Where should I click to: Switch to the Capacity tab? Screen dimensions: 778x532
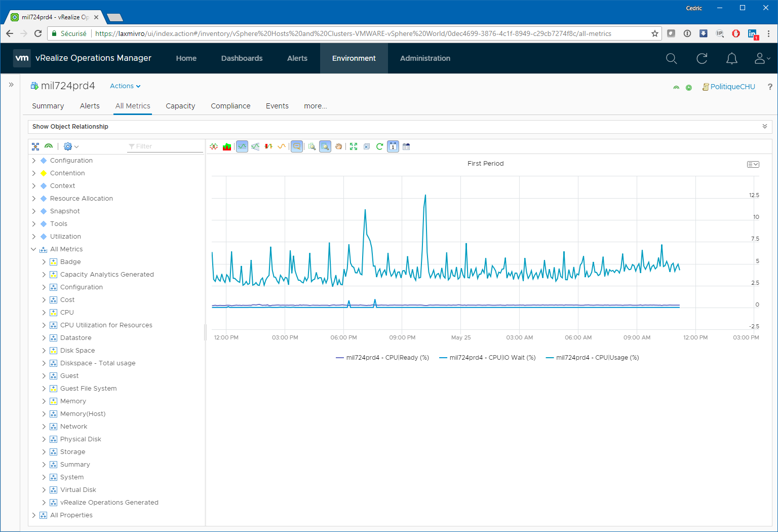pyautogui.click(x=180, y=106)
